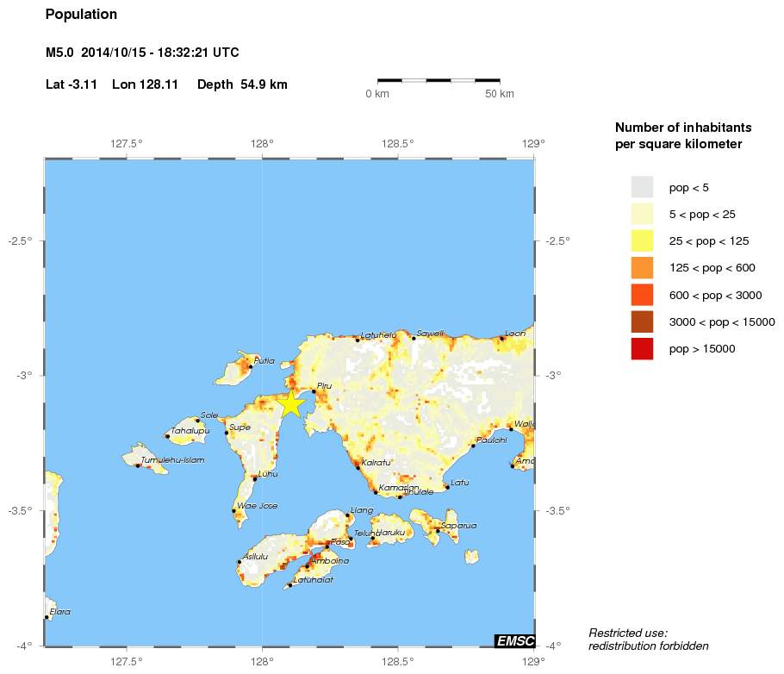Viewport: 784px width, 674px height.
Task: Click the Tumulehu-Islam island marker dot
Action: pyautogui.click(x=138, y=465)
